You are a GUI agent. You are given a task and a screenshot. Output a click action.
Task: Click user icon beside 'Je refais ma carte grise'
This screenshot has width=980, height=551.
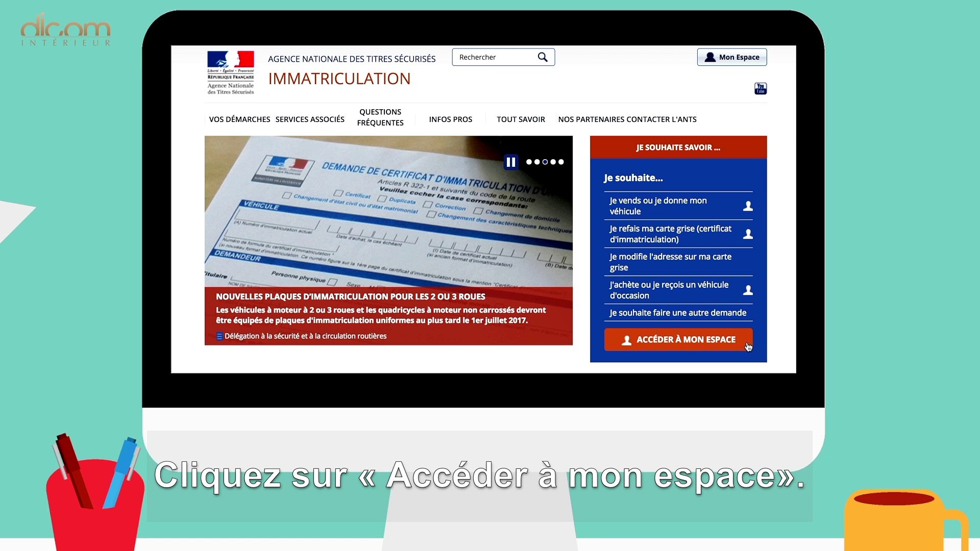point(748,234)
